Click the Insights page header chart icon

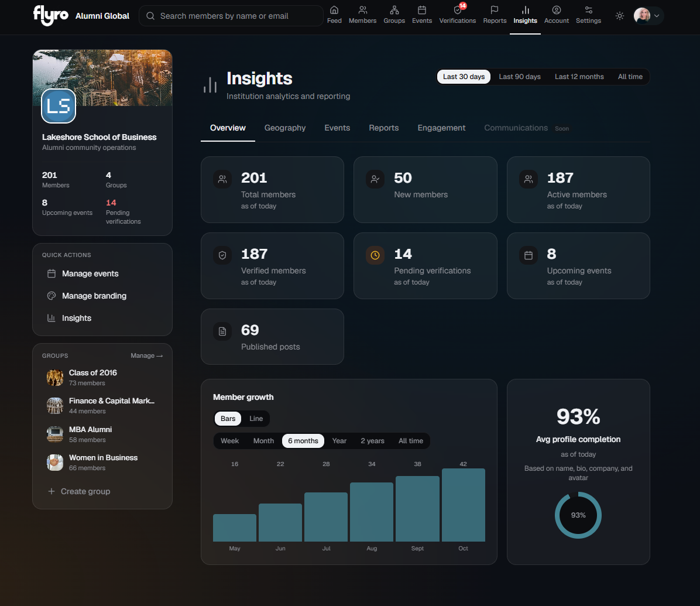pyautogui.click(x=210, y=84)
